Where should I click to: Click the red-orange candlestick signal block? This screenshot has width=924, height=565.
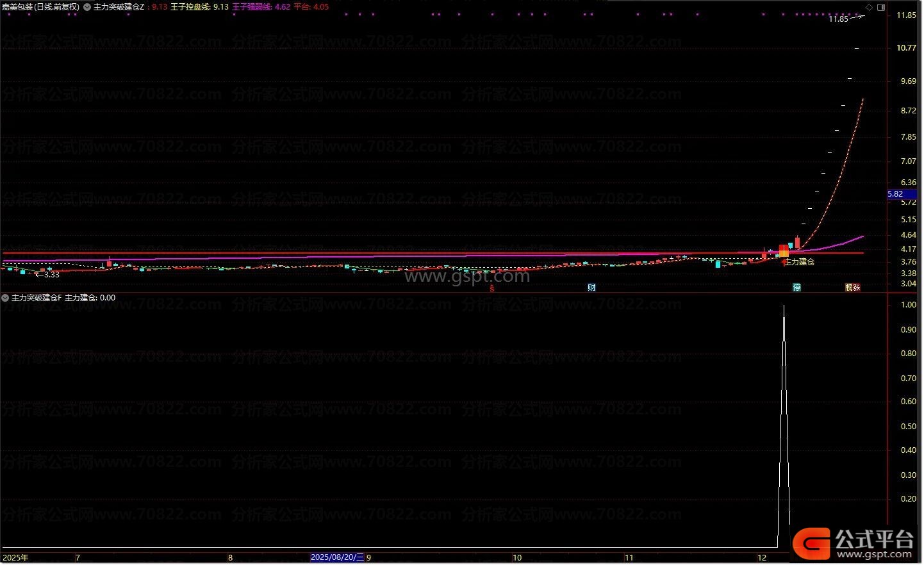click(x=783, y=250)
